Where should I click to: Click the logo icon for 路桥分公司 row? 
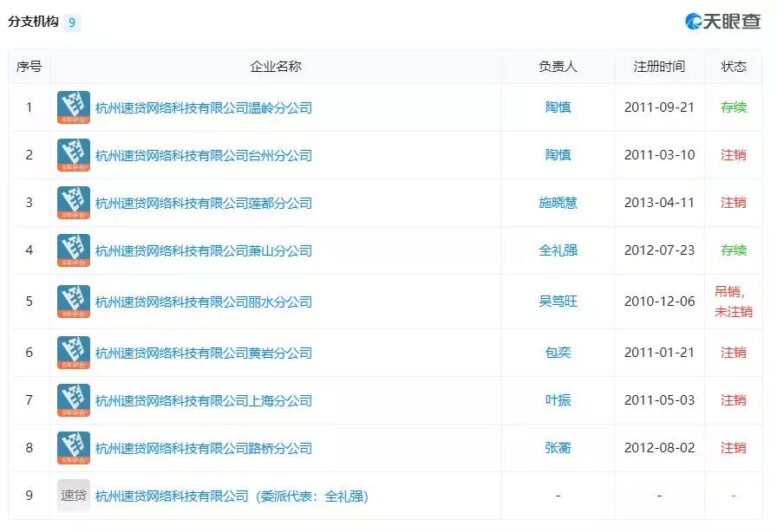pos(74,448)
